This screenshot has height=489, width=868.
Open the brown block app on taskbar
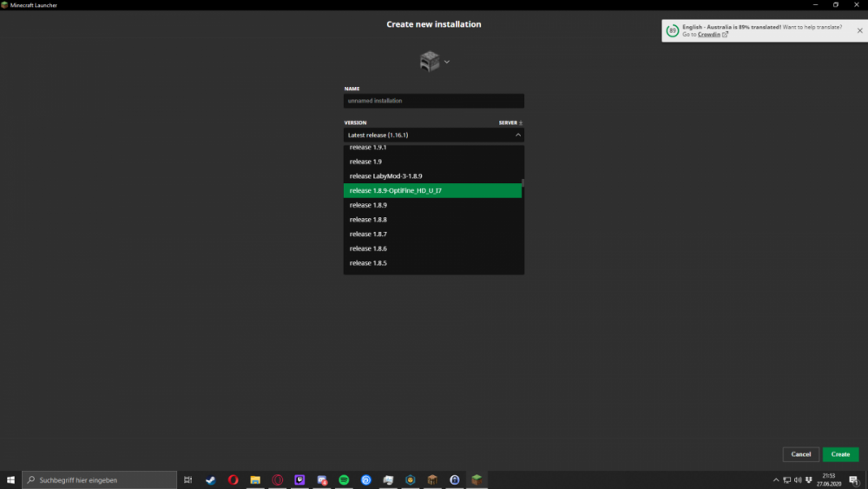pos(432,479)
